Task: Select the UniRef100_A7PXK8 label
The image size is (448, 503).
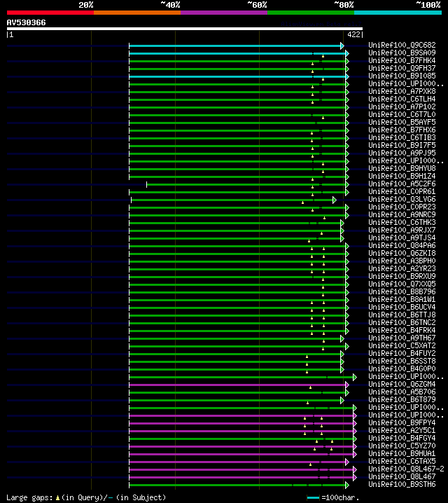Action: point(402,91)
